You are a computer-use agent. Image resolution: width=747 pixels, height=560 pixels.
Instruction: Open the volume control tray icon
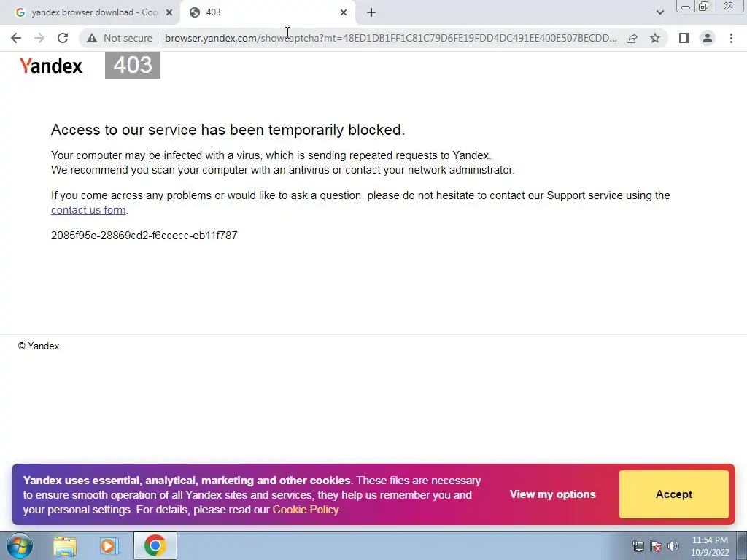click(673, 546)
